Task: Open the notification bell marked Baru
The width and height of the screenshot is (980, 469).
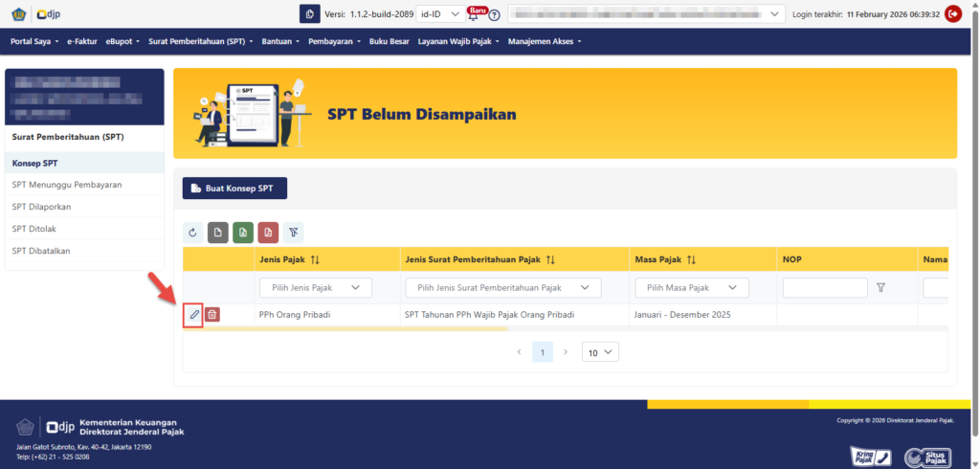Action: 474,14
